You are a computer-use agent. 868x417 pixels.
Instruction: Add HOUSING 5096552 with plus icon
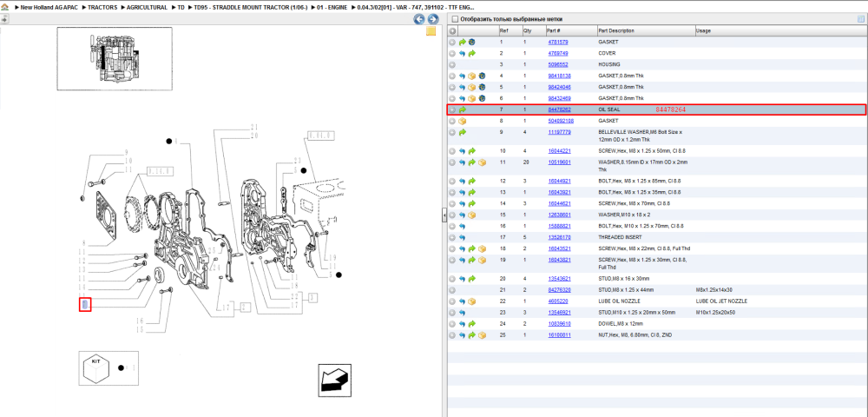[452, 65]
